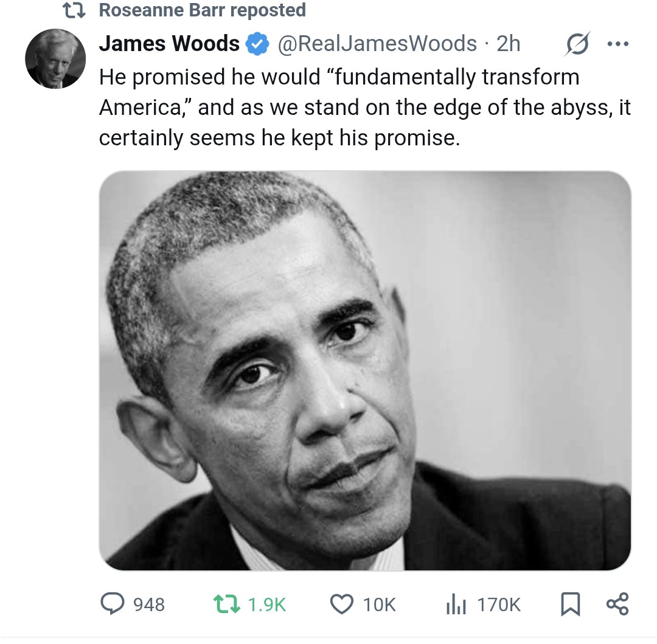The image size is (657, 644).
Task: Click the Grok slashed-circle icon
Action: pyautogui.click(x=577, y=44)
